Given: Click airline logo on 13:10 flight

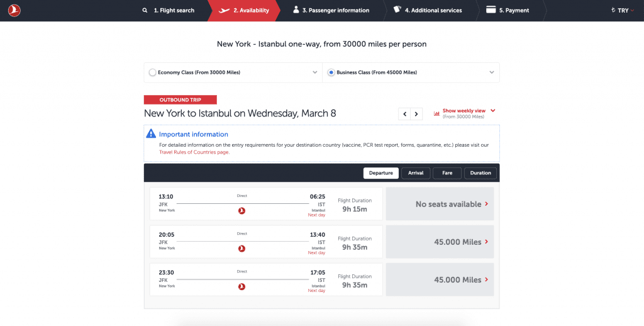Looking at the screenshot, I should [x=242, y=211].
